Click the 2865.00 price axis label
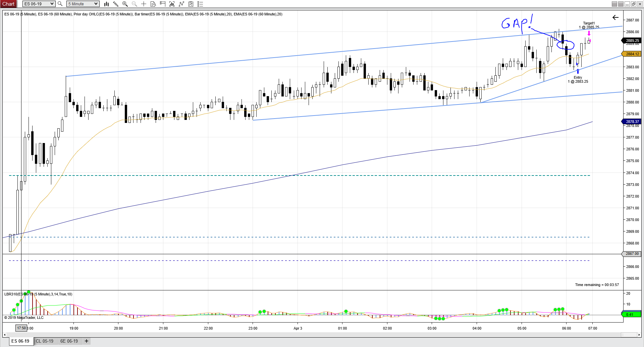644x347 pixels. pyautogui.click(x=633, y=278)
